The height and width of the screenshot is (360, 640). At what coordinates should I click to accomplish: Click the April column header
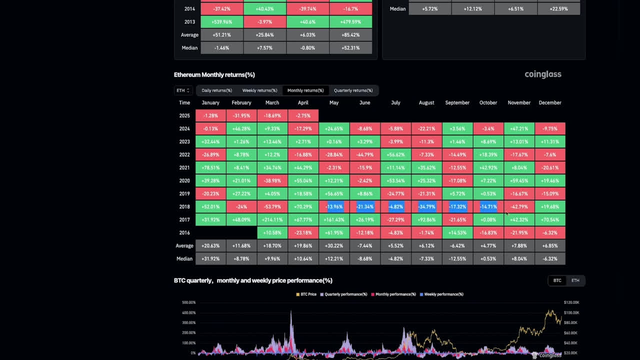[x=303, y=103]
